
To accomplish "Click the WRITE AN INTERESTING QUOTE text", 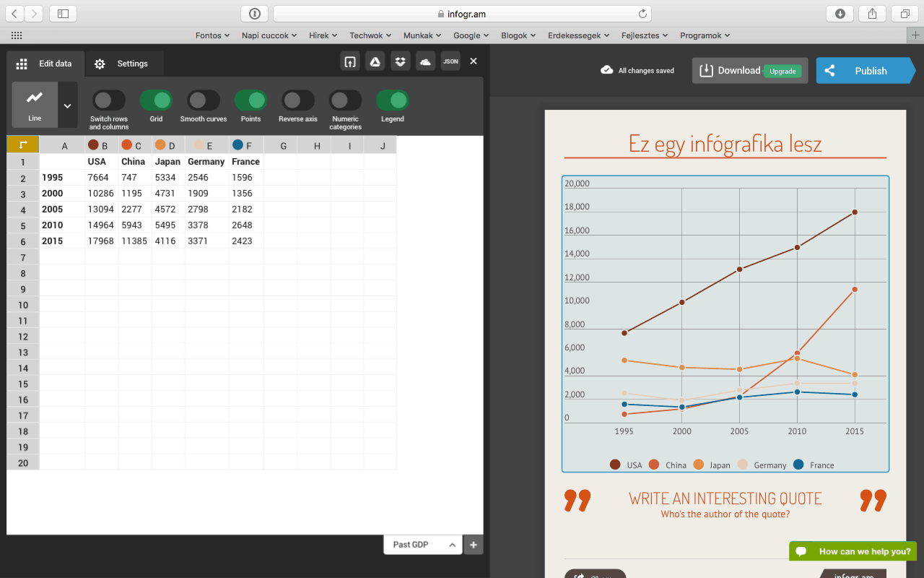I will [x=725, y=499].
